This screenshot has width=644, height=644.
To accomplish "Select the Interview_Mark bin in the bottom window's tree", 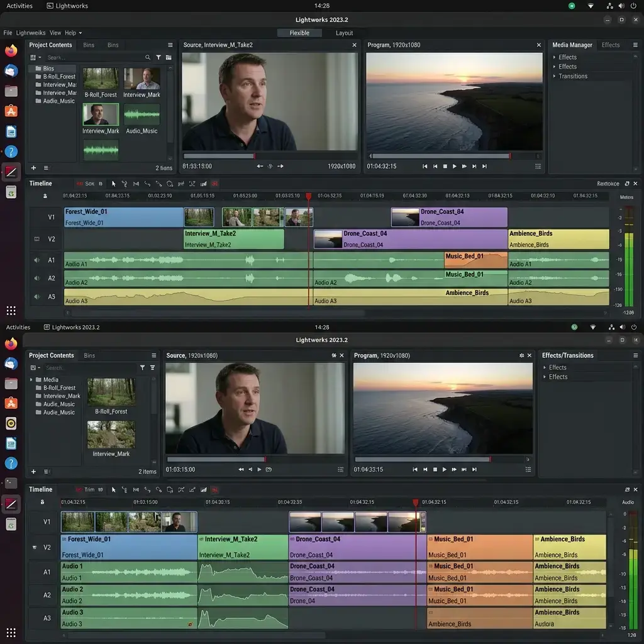I will (58, 396).
